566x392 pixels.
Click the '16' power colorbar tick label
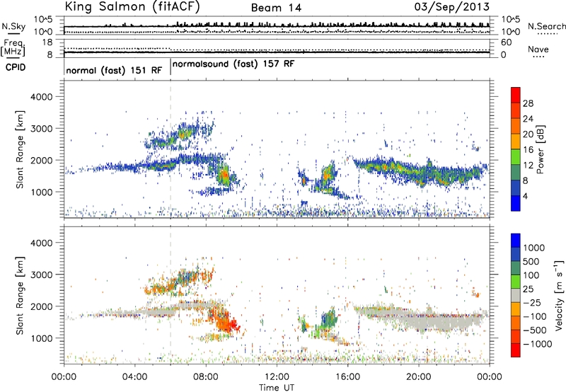point(528,149)
